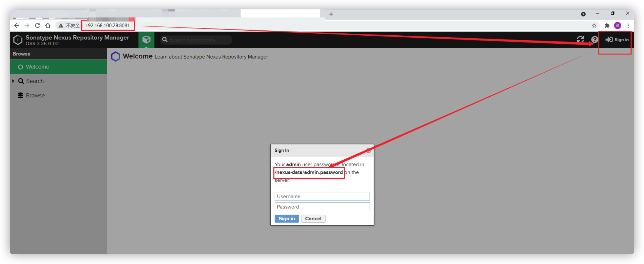Click Sign in in the header
644x264 pixels.
pos(617,40)
